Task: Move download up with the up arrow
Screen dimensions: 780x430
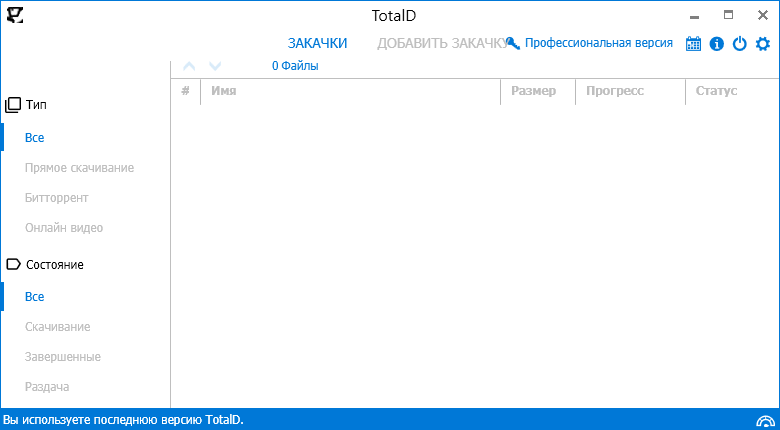Action: 189,66
